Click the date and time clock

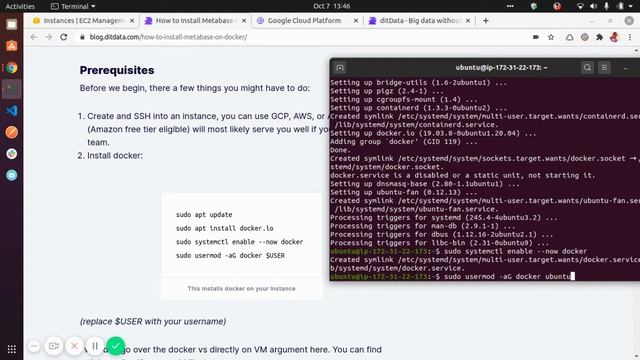pos(331,6)
